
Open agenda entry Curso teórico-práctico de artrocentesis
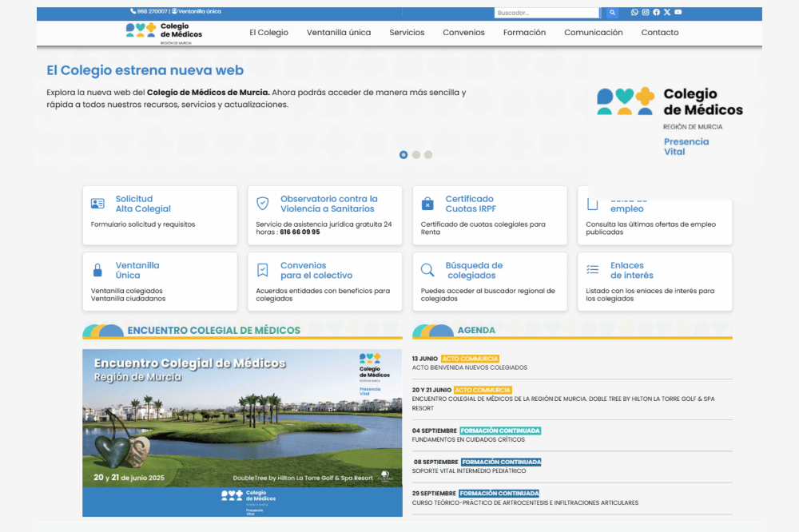tap(525, 502)
